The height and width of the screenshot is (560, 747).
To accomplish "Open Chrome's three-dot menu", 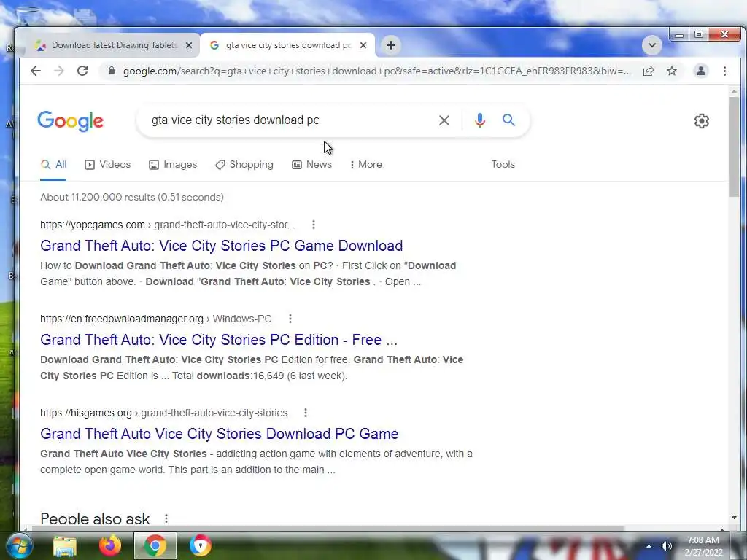I will pyautogui.click(x=724, y=71).
